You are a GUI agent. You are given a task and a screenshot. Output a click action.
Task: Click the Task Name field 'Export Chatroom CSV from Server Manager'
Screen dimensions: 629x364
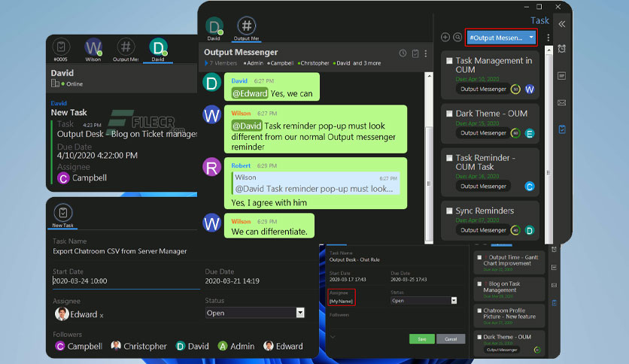120,251
